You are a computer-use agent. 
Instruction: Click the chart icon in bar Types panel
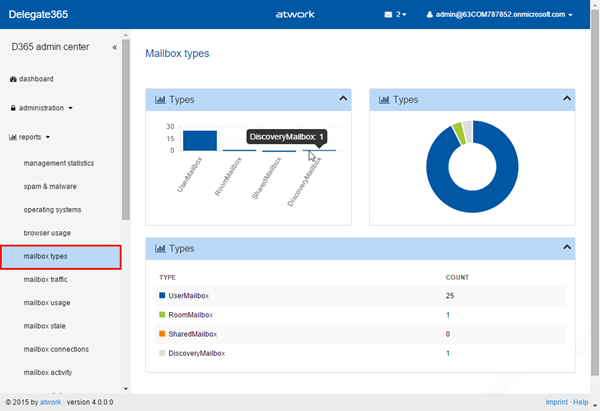tap(160, 100)
